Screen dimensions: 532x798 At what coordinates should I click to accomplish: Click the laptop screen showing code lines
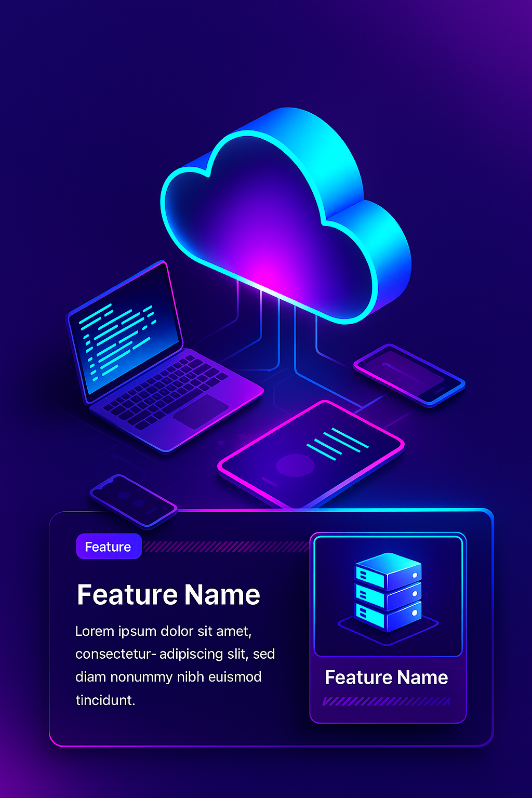tap(125, 332)
